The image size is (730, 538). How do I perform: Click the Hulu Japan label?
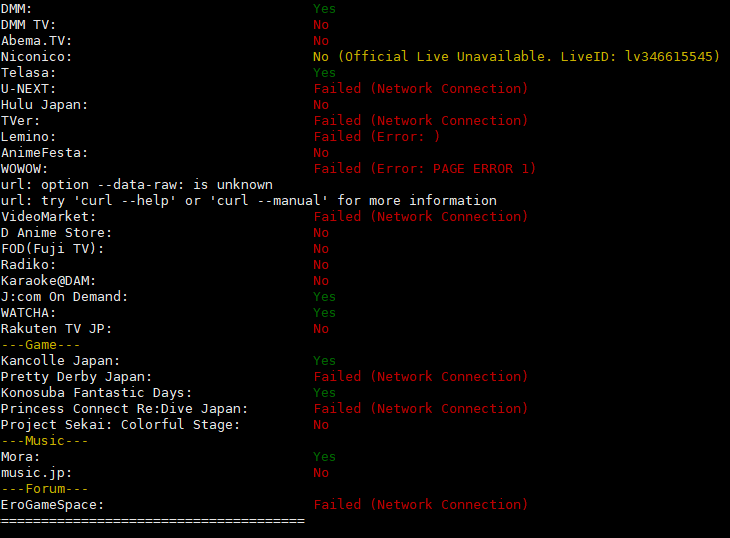[x=44, y=105]
